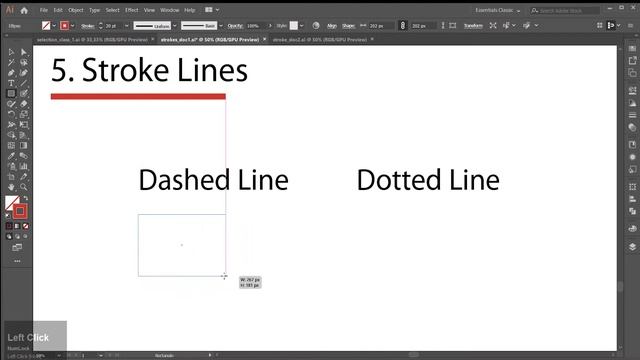Choose the Scale tool
This screenshot has height=360, width=640.
pos(24,114)
